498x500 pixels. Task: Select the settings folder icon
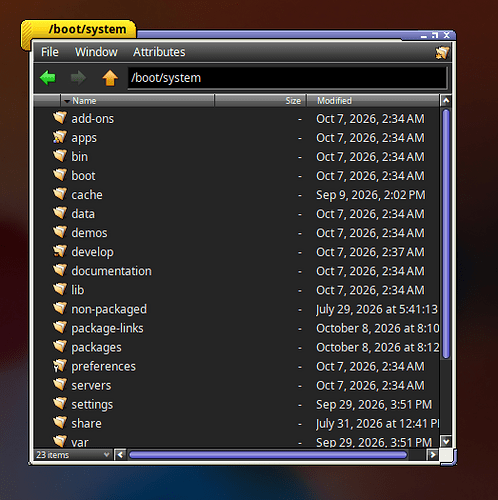(60, 404)
